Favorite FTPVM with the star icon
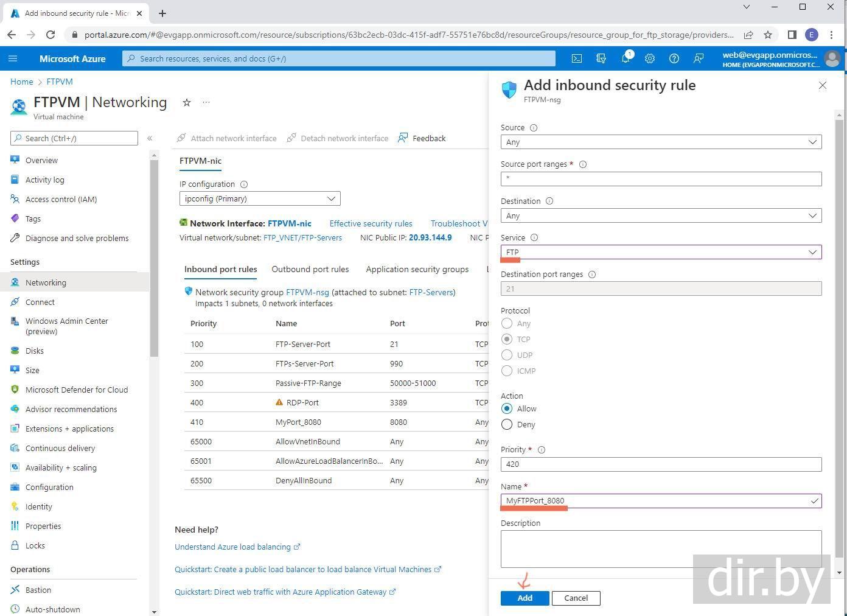847x616 pixels. pyautogui.click(x=187, y=102)
